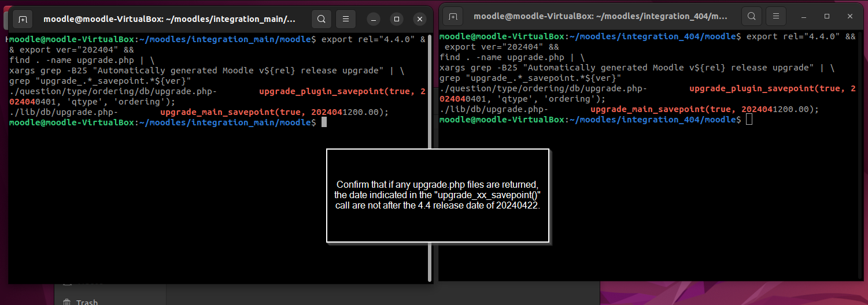Click the integration_main terminal title text
This screenshot has width=868, height=305.
pyautogui.click(x=169, y=19)
